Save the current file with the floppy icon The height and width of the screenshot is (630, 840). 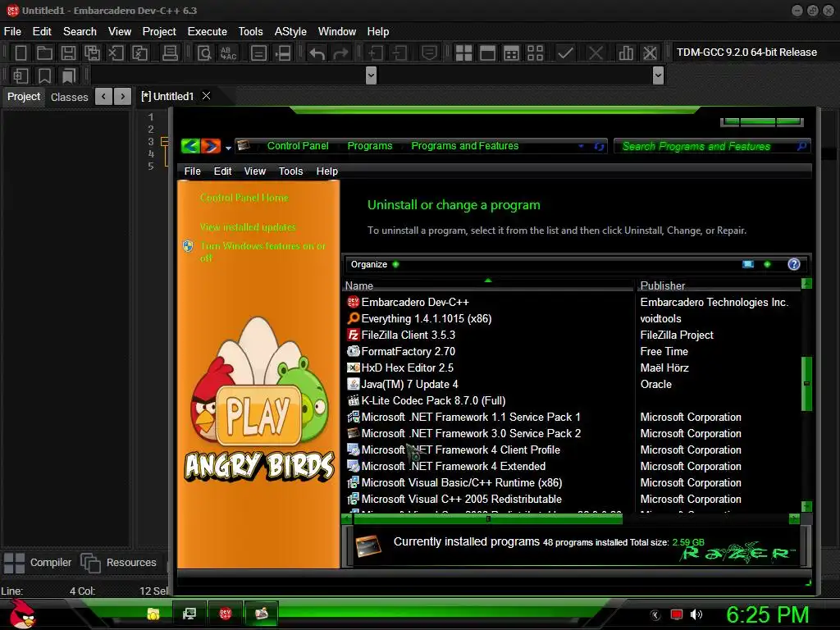coord(68,52)
